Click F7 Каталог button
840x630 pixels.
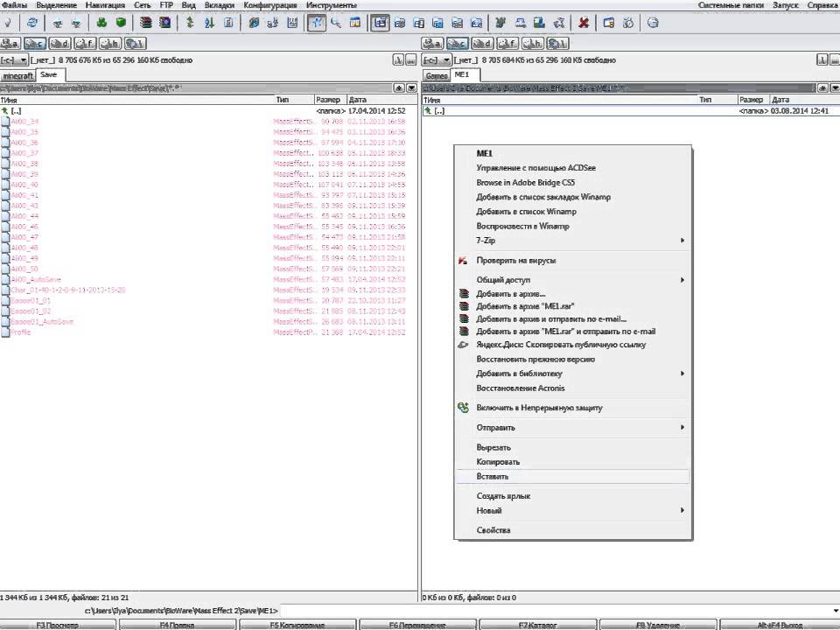click(x=537, y=625)
